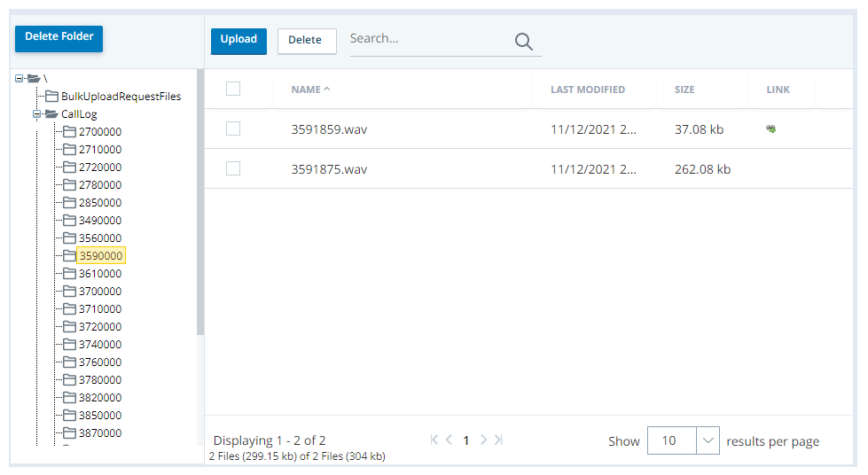Click the 3610000 folder icon
Image resolution: width=868 pixels, height=475 pixels.
tap(69, 273)
